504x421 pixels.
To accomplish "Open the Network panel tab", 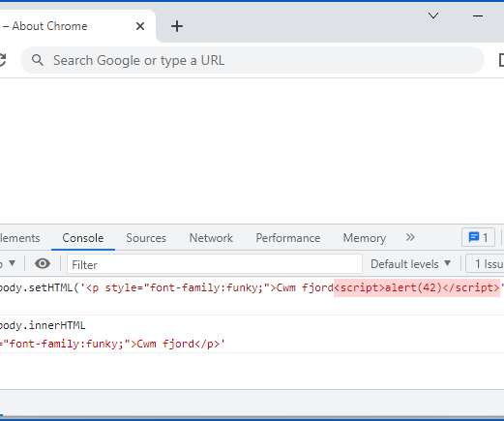I will 211,238.
